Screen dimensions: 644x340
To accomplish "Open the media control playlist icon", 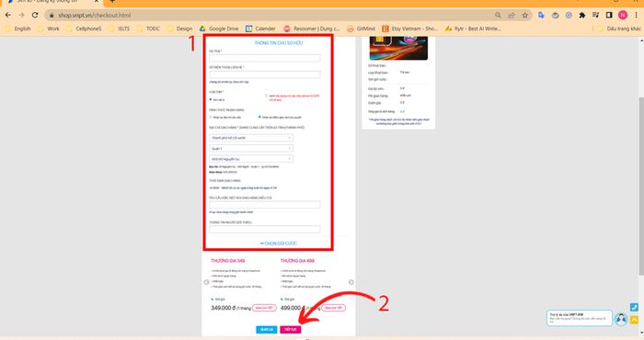I will pyautogui.click(x=595, y=16).
